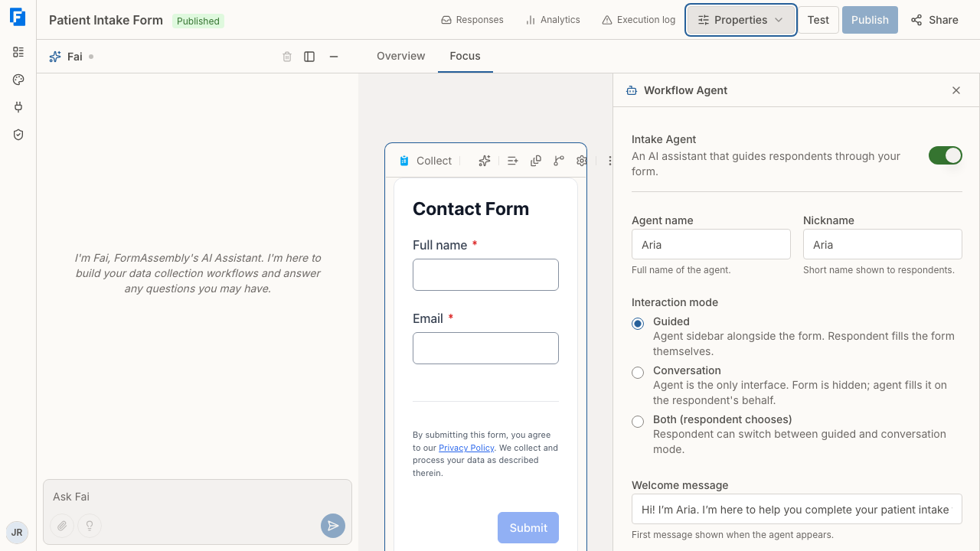This screenshot has width=980, height=551.
Task: Click the add-field list icon on Collect step
Action: [x=513, y=161]
